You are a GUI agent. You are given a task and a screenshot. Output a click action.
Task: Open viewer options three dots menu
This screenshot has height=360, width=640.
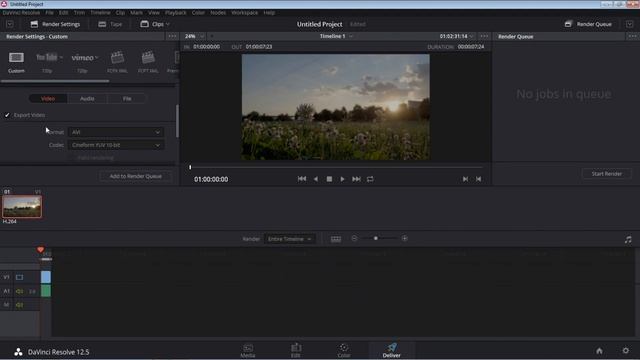pos(484,36)
